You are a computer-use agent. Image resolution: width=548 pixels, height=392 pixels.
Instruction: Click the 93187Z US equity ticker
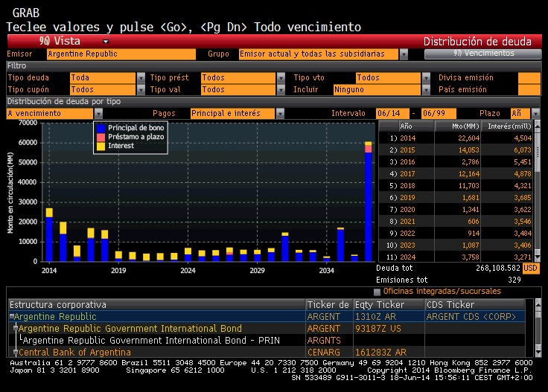[377, 329]
